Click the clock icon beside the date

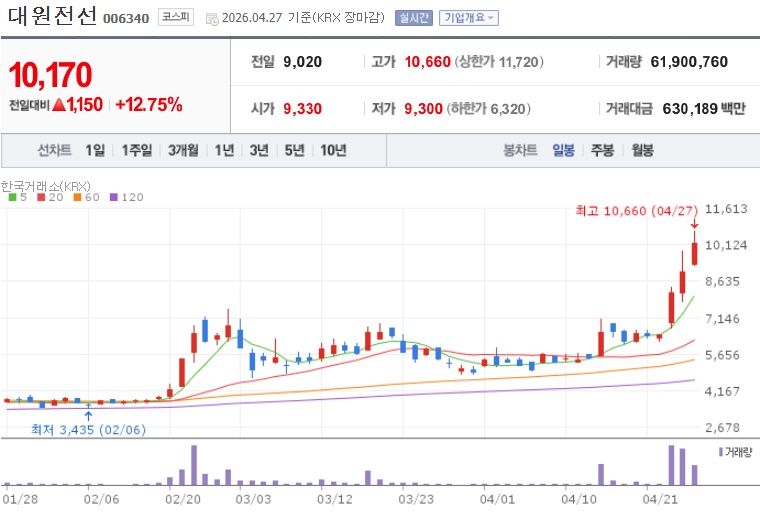click(x=212, y=19)
